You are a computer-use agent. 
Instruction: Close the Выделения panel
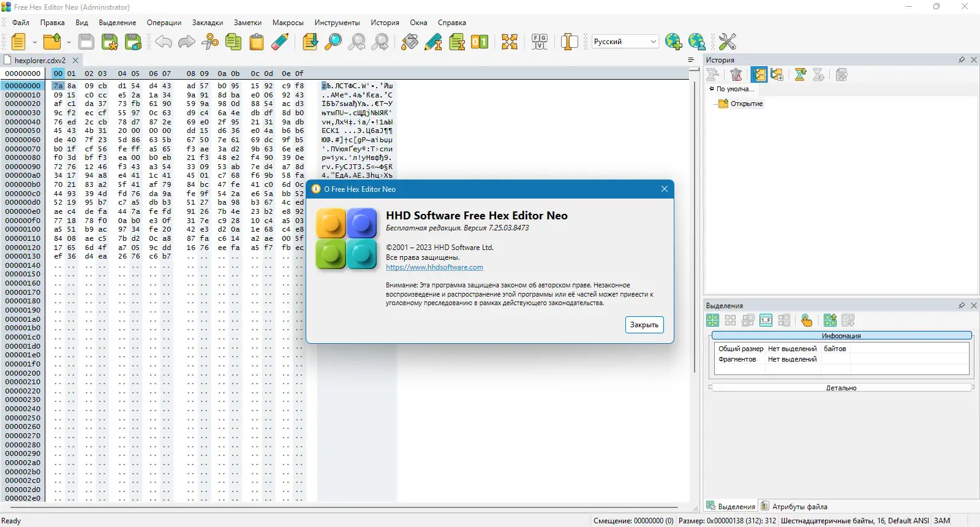click(x=974, y=305)
